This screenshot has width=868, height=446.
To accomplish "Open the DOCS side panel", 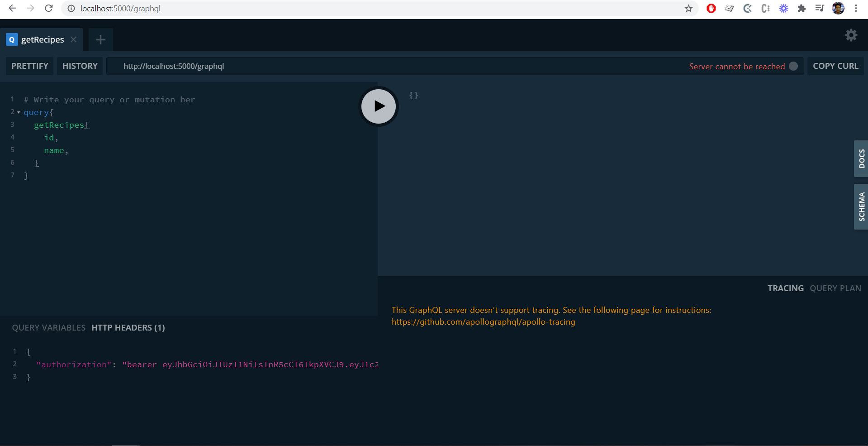I will [862, 158].
